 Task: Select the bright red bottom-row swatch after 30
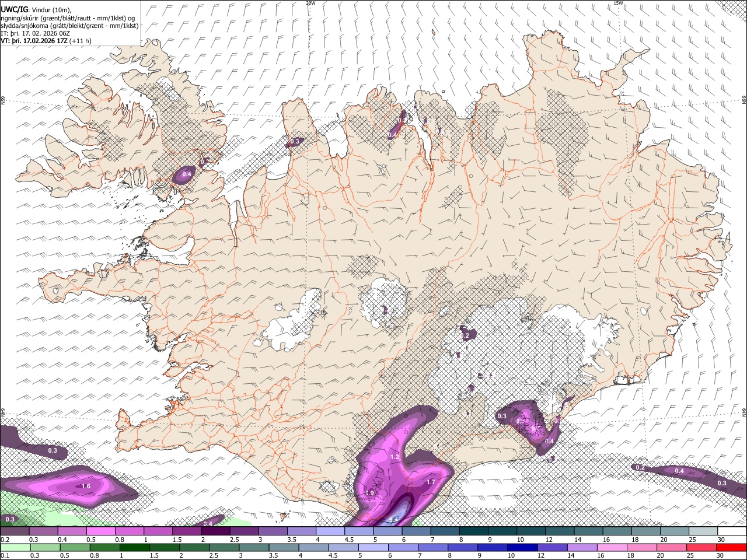(x=732, y=547)
